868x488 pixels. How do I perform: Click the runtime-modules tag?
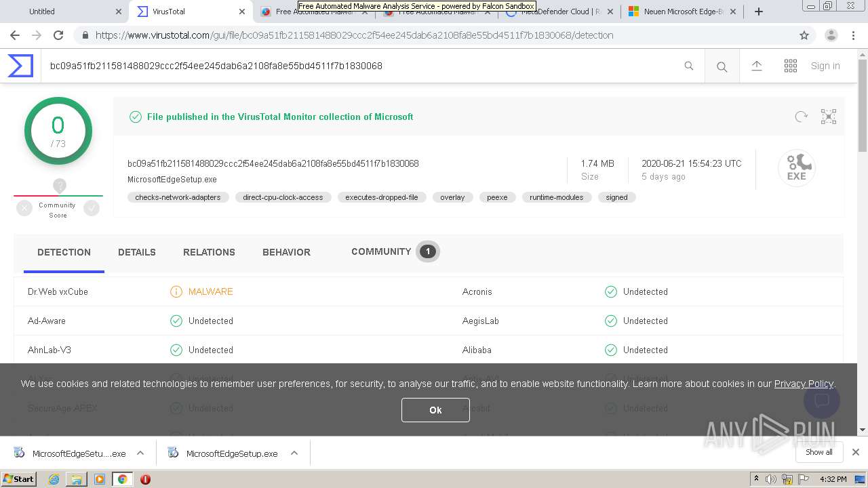(557, 197)
